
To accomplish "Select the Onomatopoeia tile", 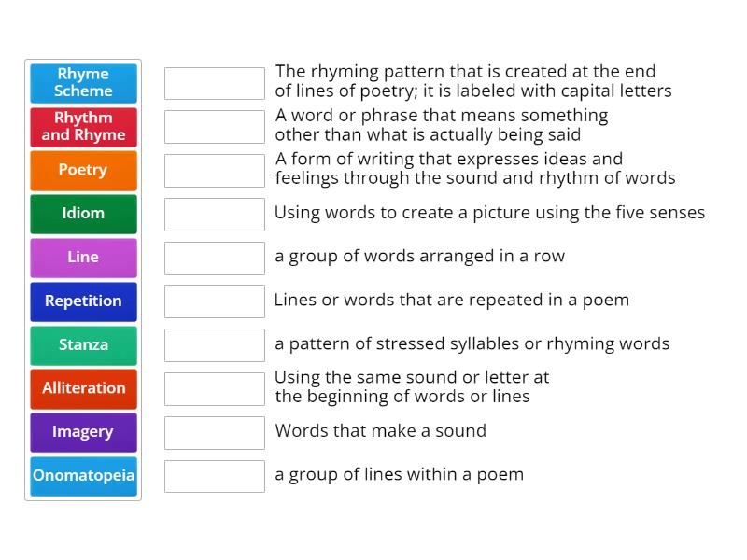I will 83,477.
